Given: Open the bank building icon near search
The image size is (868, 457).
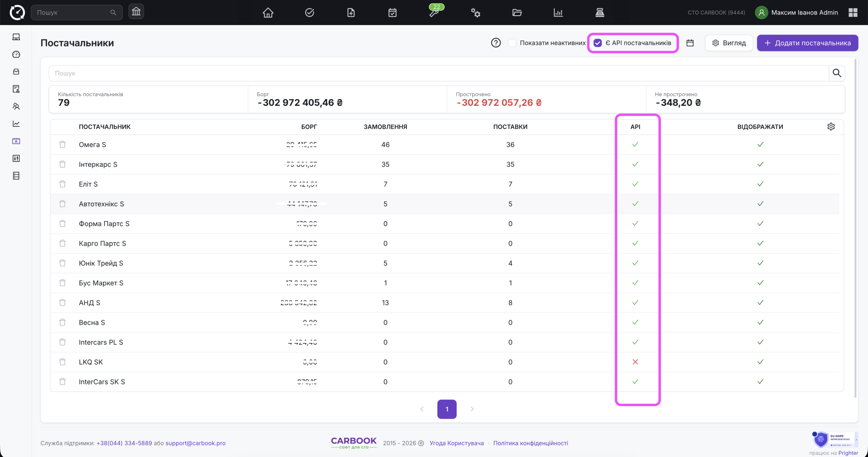Looking at the screenshot, I should (x=136, y=12).
